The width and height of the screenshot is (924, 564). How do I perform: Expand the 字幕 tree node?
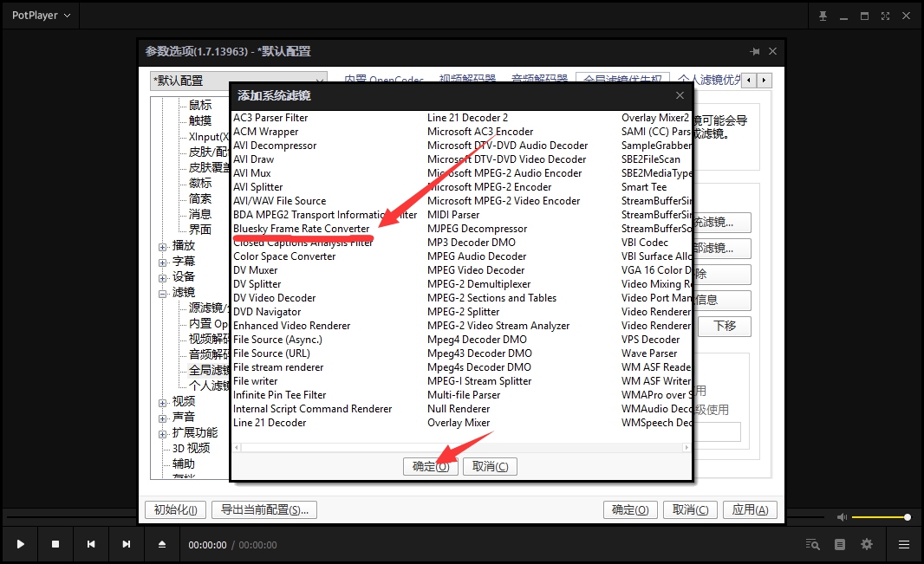[x=163, y=263]
